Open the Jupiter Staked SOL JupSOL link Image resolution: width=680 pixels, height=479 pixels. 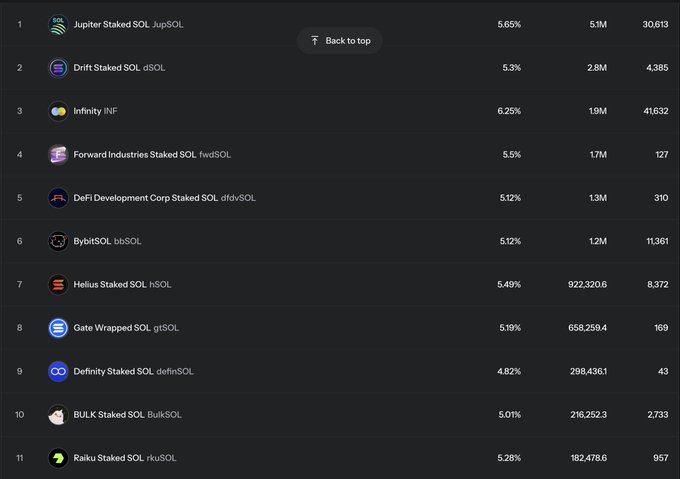128,25
